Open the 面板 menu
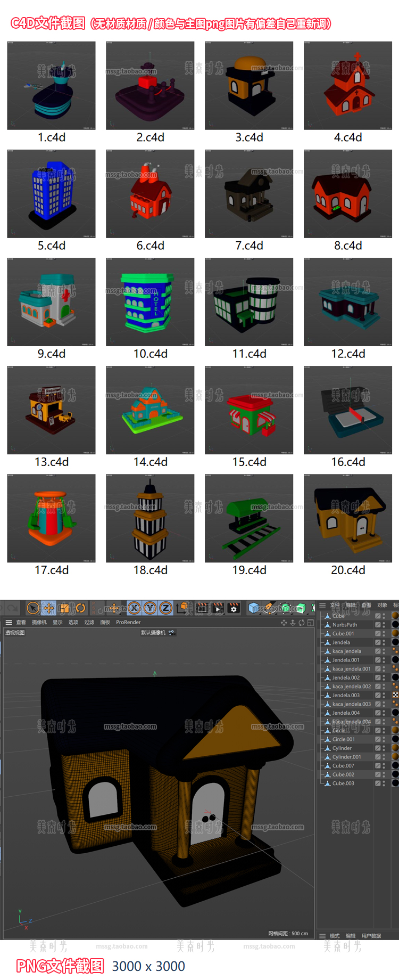This screenshot has height=980, width=399. coord(105,623)
